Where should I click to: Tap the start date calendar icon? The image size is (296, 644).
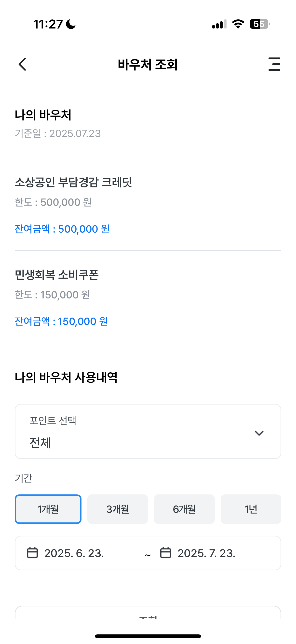tap(32, 553)
